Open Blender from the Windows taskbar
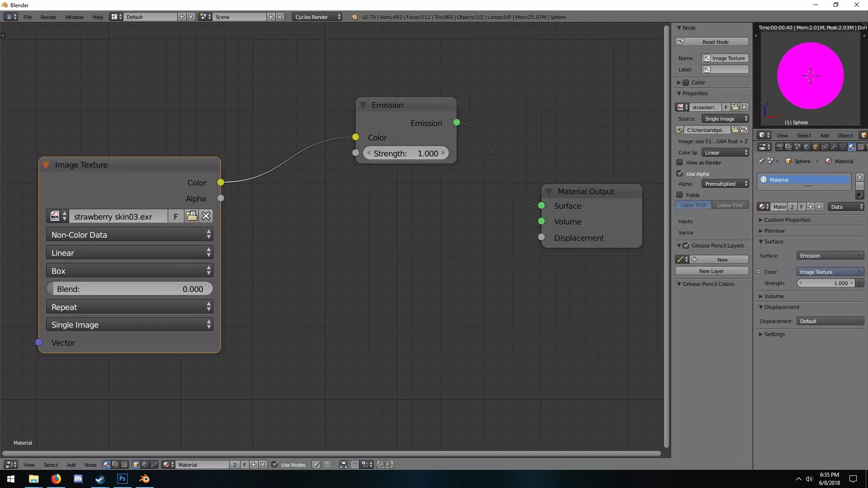Image resolution: width=868 pixels, height=488 pixels. pos(144,479)
